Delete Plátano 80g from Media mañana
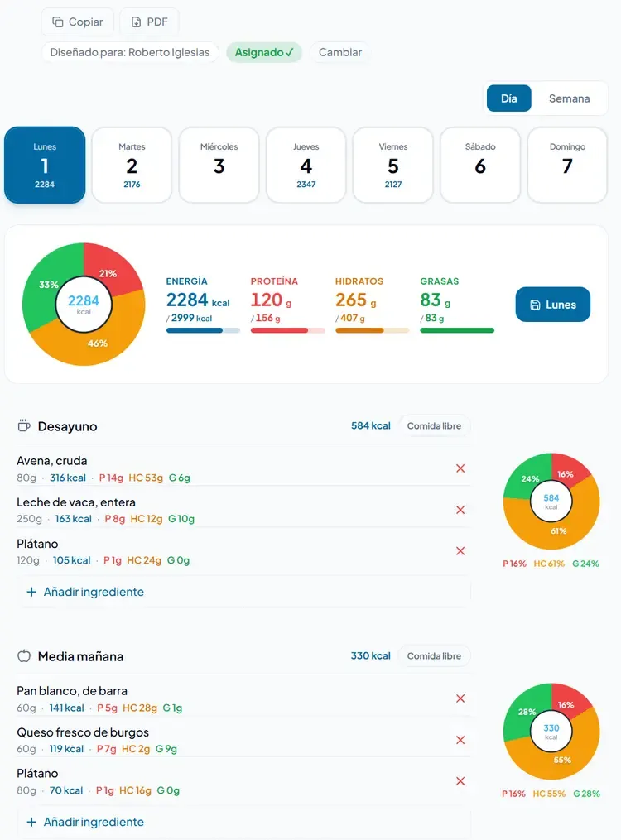Image resolution: width=621 pixels, height=840 pixels. click(460, 781)
